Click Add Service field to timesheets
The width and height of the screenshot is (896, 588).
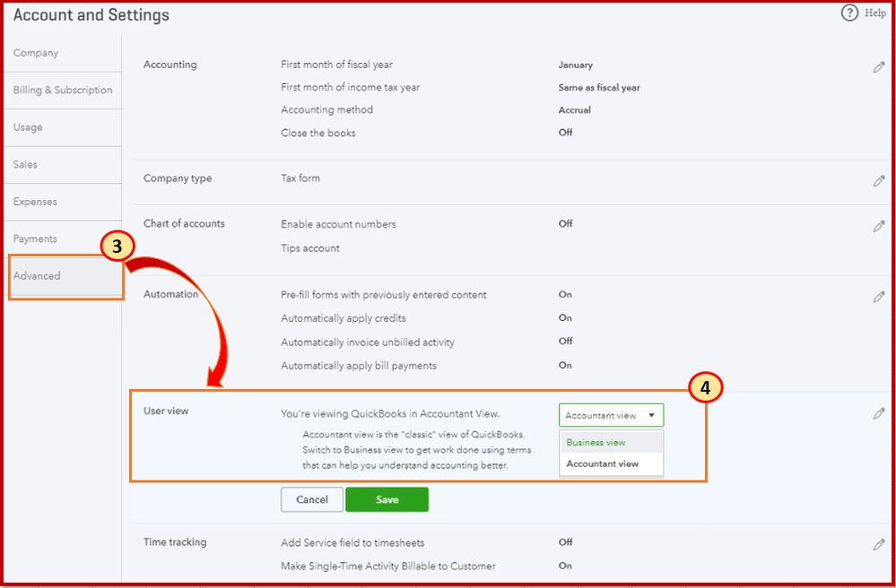tap(352, 542)
